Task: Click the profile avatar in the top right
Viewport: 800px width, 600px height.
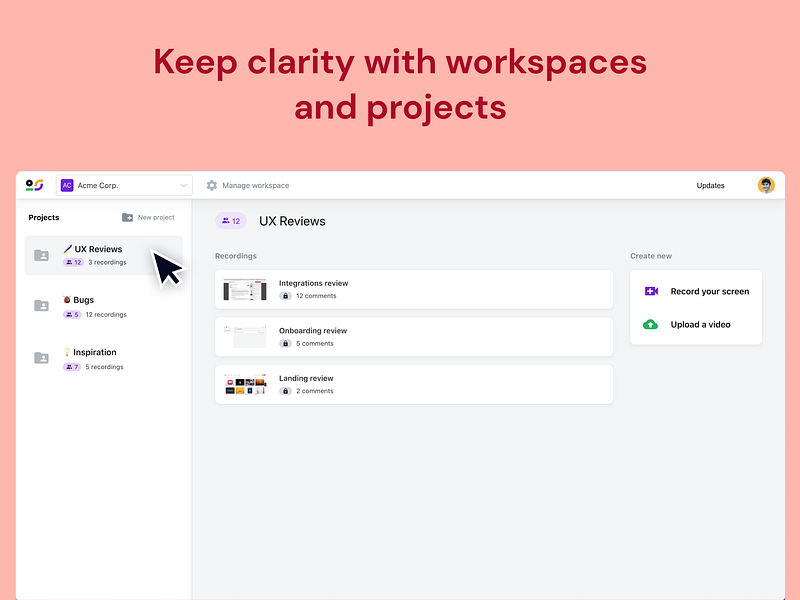Action: pos(766,185)
